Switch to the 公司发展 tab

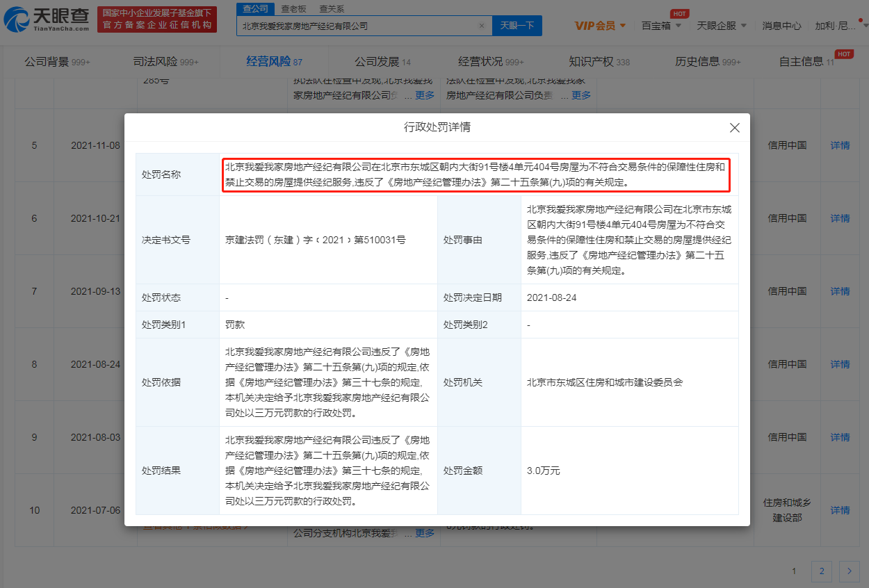(382, 62)
